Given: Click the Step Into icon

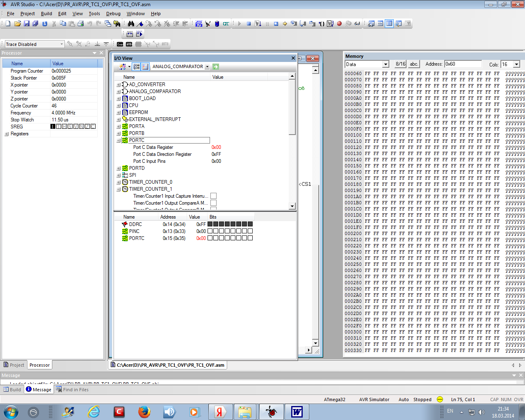Looking at the screenshot, I should click(x=294, y=24).
